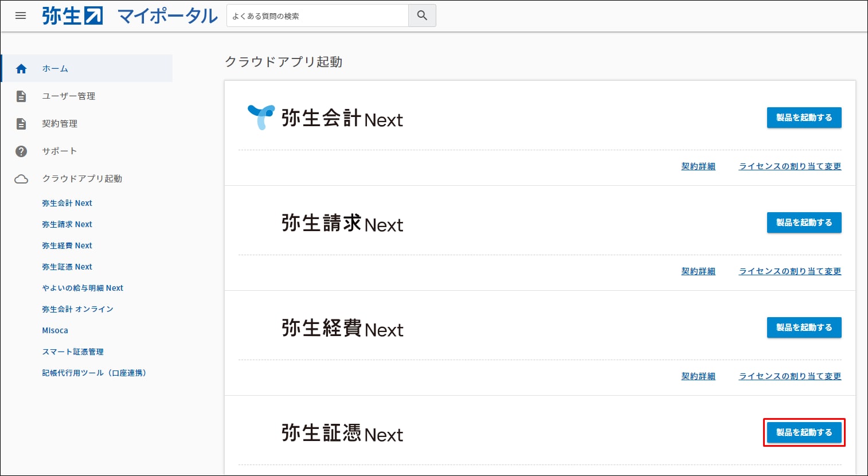The width and height of the screenshot is (868, 476).
Task: Launch 弥生会計 Next with 製品を起動する
Action: click(x=804, y=118)
